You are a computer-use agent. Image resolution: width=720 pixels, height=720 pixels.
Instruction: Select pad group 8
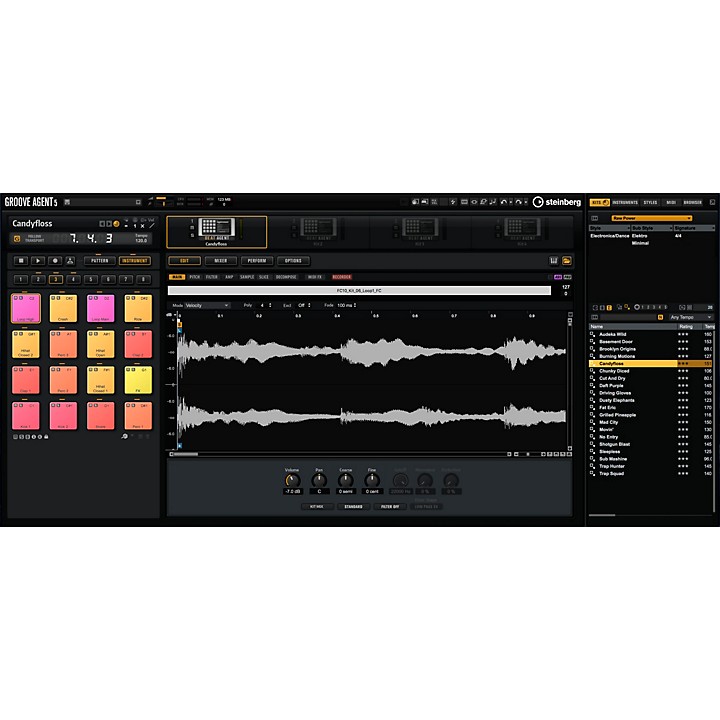(x=143, y=279)
